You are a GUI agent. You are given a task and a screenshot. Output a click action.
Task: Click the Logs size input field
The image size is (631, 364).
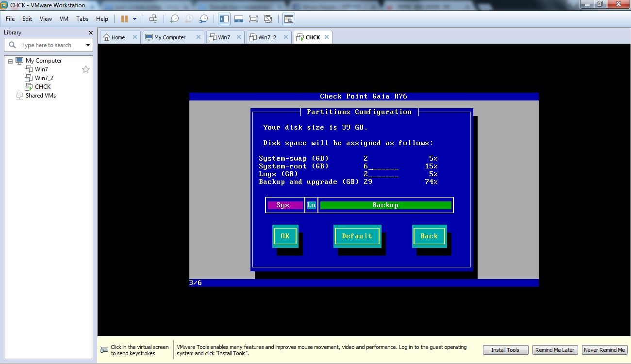(x=381, y=174)
